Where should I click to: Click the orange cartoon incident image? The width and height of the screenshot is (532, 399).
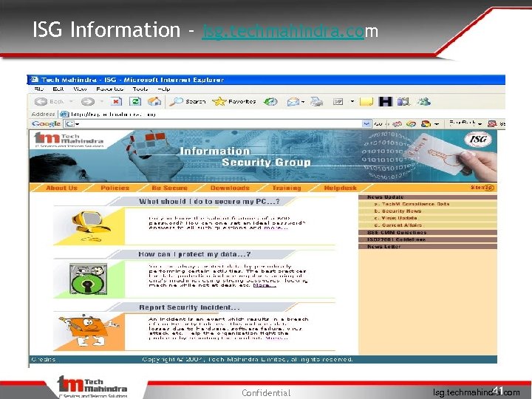(88, 331)
